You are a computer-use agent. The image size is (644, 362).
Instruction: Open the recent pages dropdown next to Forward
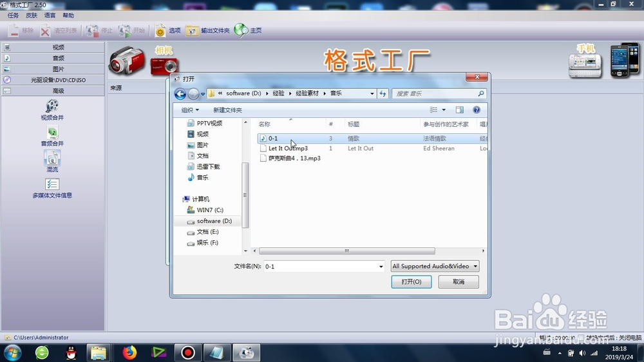pos(203,94)
